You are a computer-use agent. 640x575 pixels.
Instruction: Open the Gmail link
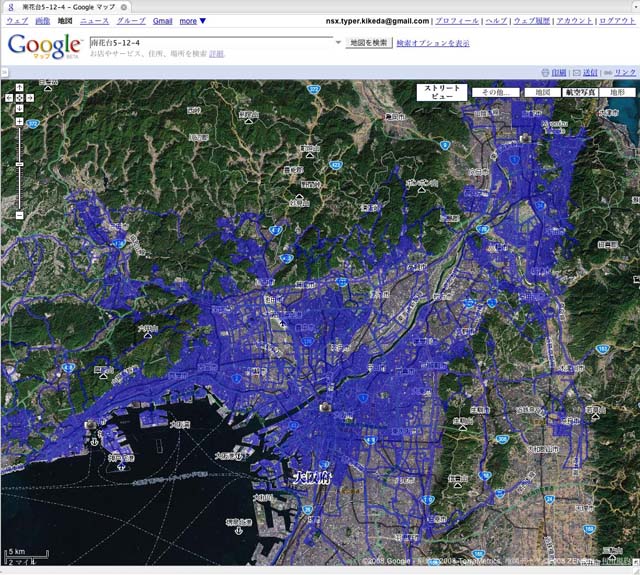(x=162, y=21)
